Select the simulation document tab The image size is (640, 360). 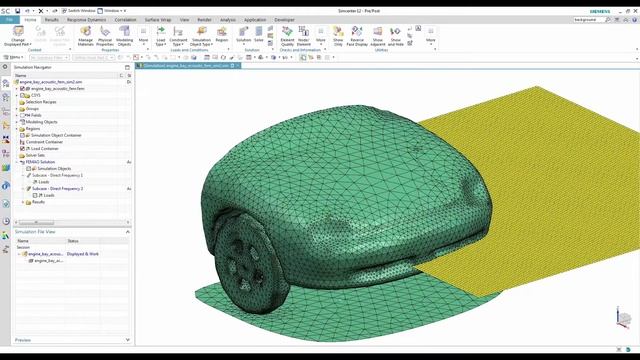coord(188,65)
